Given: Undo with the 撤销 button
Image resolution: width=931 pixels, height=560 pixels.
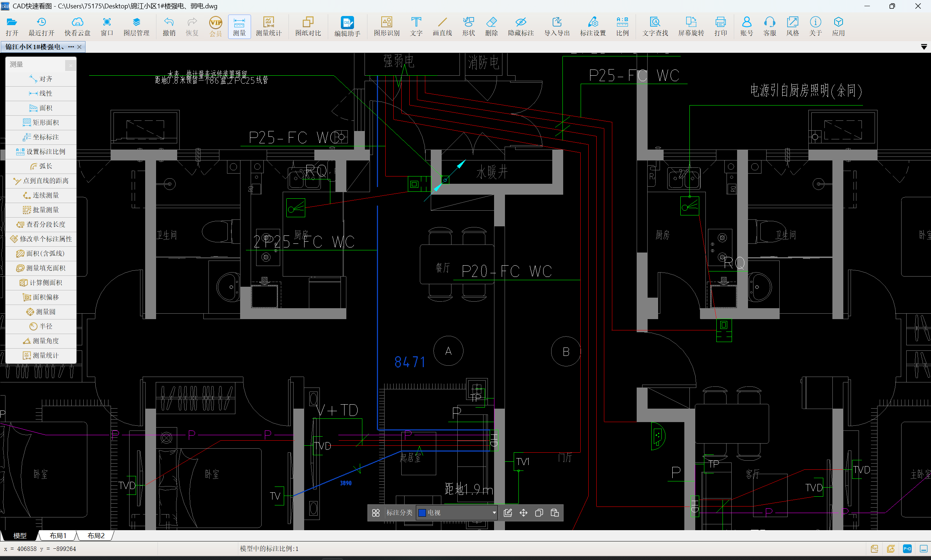Looking at the screenshot, I should [169, 27].
